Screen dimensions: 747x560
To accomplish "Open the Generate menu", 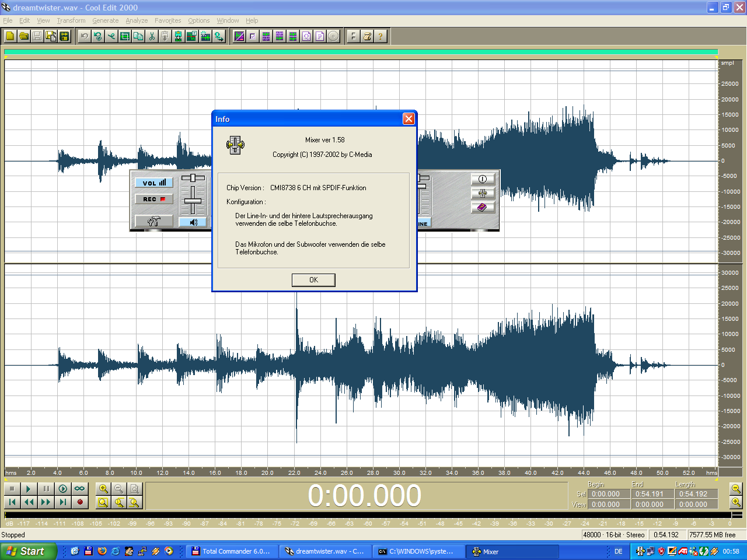I will point(105,20).
